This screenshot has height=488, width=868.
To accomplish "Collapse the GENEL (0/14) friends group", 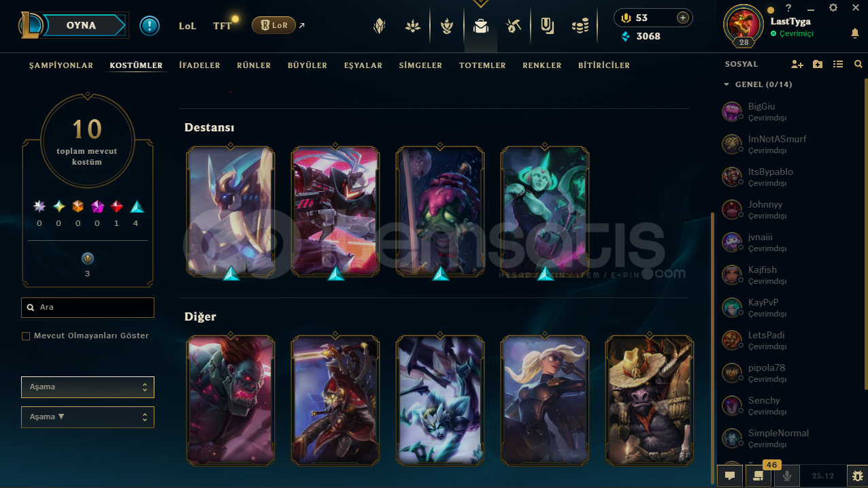I will [x=725, y=84].
